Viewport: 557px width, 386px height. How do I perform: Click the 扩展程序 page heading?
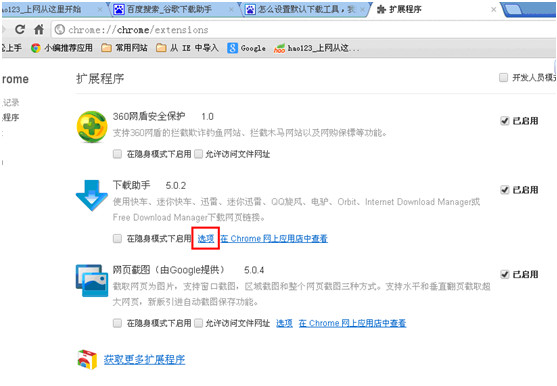pyautogui.click(x=100, y=78)
